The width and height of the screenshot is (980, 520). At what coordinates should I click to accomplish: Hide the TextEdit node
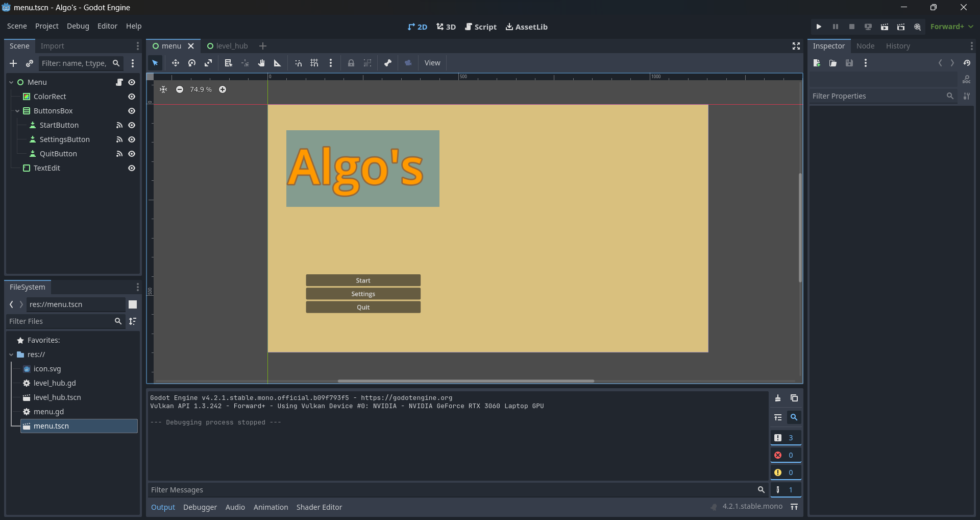click(132, 168)
